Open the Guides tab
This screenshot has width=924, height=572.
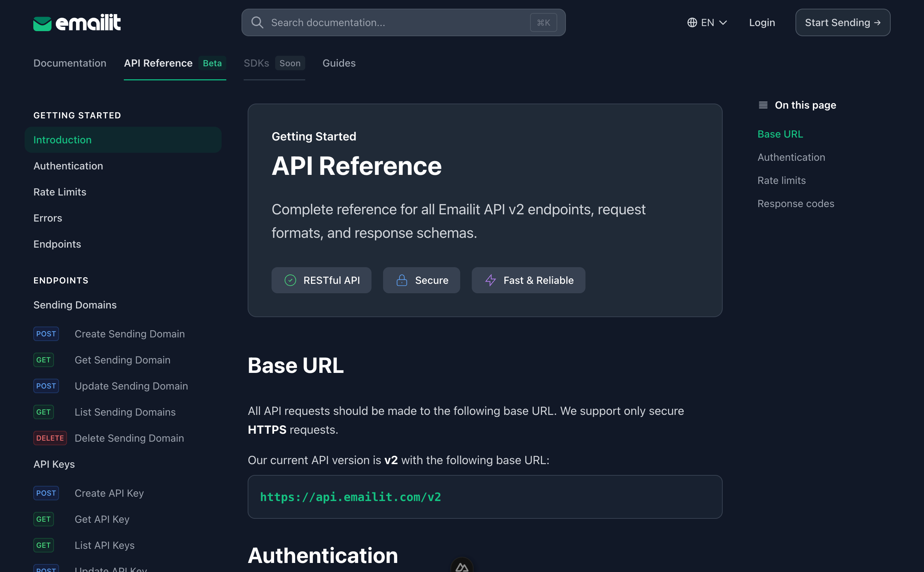[x=339, y=63]
